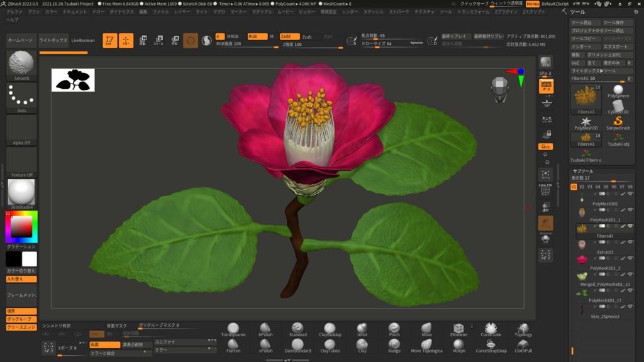Select the CurveTube brush

[491, 329]
